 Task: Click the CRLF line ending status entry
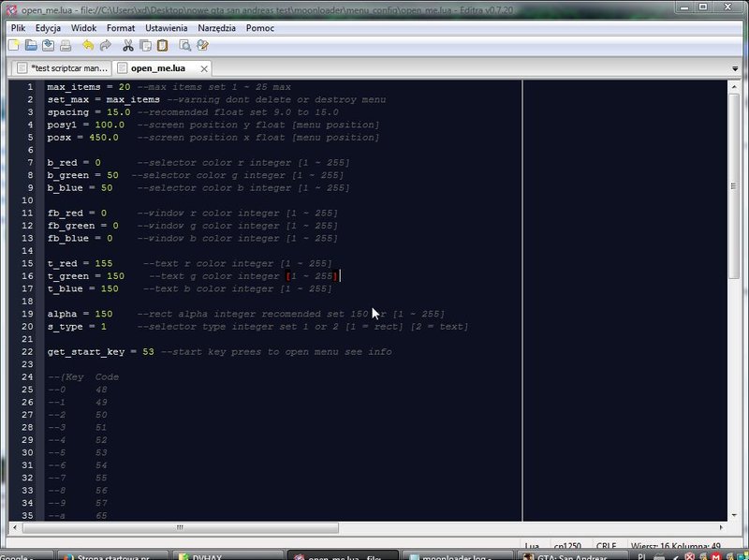tap(606, 546)
